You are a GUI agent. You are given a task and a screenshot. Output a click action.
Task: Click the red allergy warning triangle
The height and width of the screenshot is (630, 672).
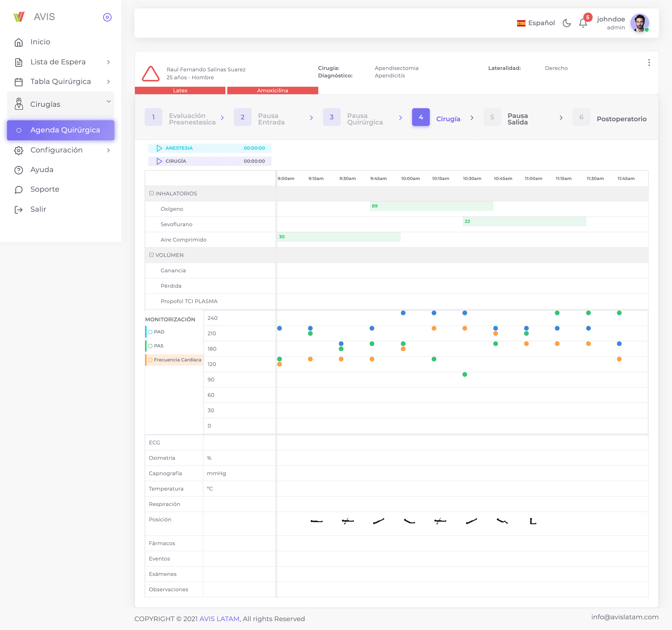tap(150, 74)
